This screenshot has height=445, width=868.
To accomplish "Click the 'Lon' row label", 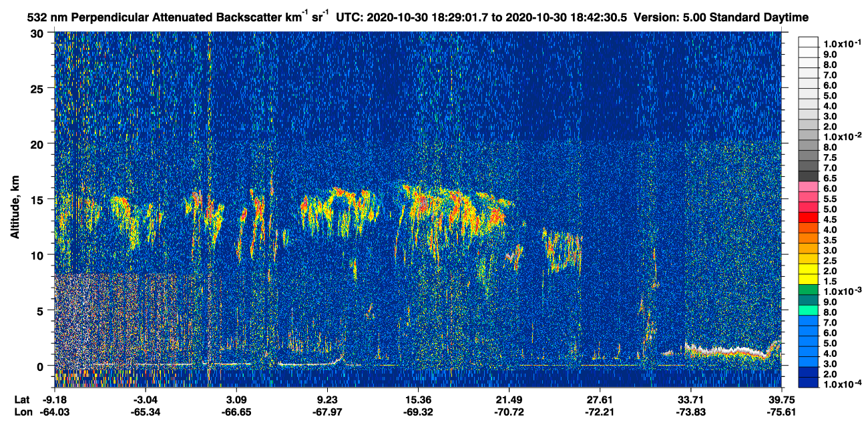I will coord(23,412).
